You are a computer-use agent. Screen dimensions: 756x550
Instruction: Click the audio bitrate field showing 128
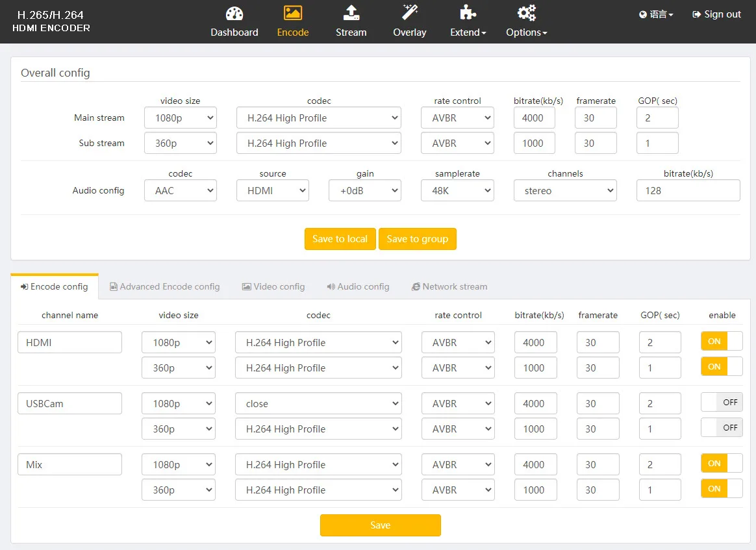click(x=687, y=191)
